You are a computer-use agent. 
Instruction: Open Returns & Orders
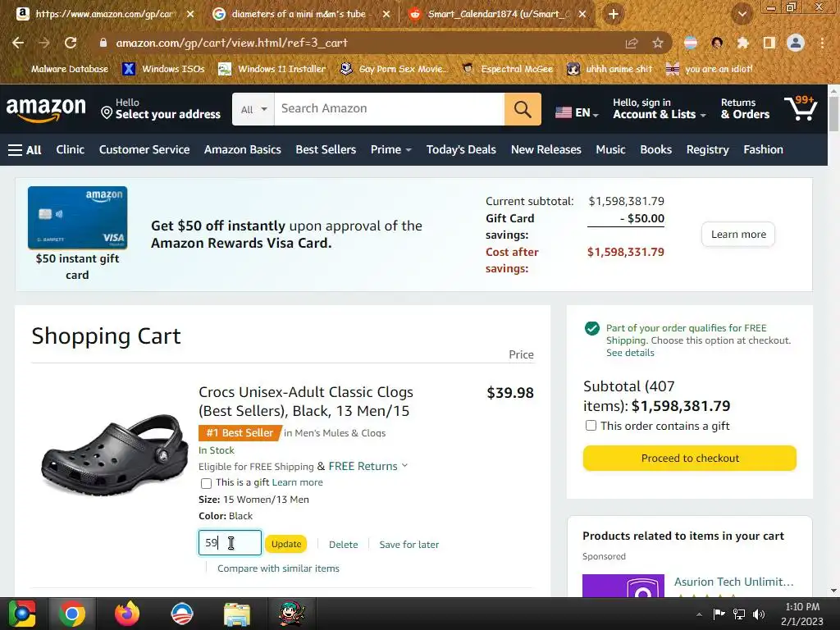pyautogui.click(x=745, y=109)
